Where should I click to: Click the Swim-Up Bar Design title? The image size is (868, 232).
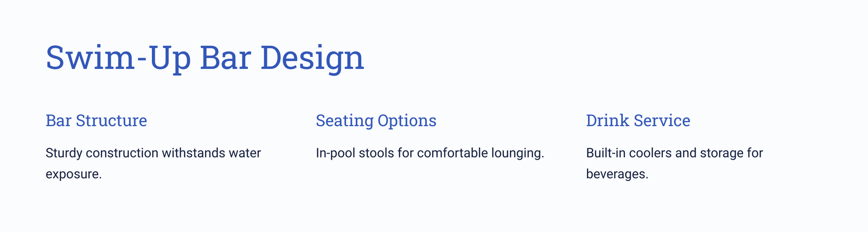click(205, 58)
